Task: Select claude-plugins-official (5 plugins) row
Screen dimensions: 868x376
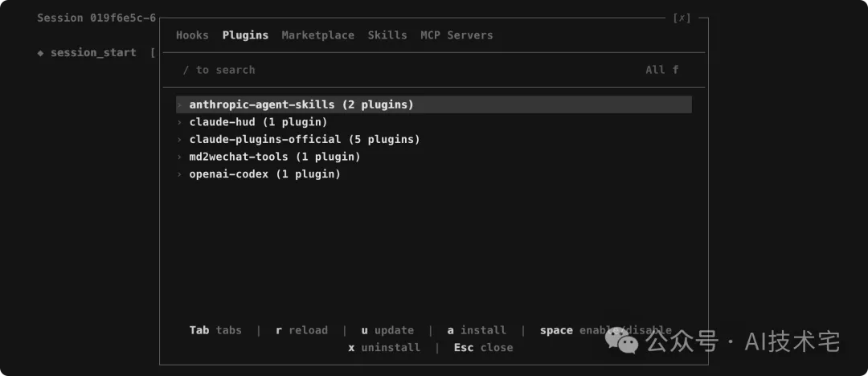Action: (434, 140)
